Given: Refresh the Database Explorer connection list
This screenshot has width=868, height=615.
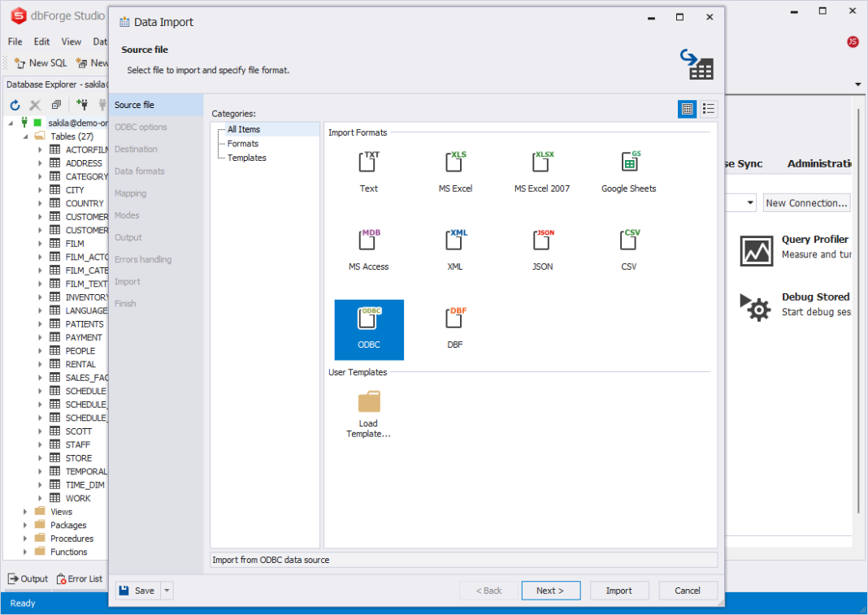Looking at the screenshot, I should coord(14,105).
